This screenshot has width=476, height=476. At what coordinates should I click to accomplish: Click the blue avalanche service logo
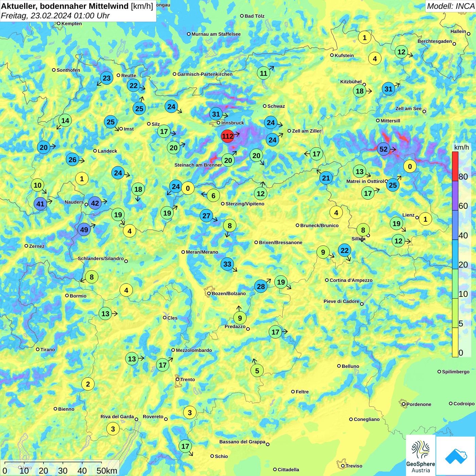(x=456, y=456)
